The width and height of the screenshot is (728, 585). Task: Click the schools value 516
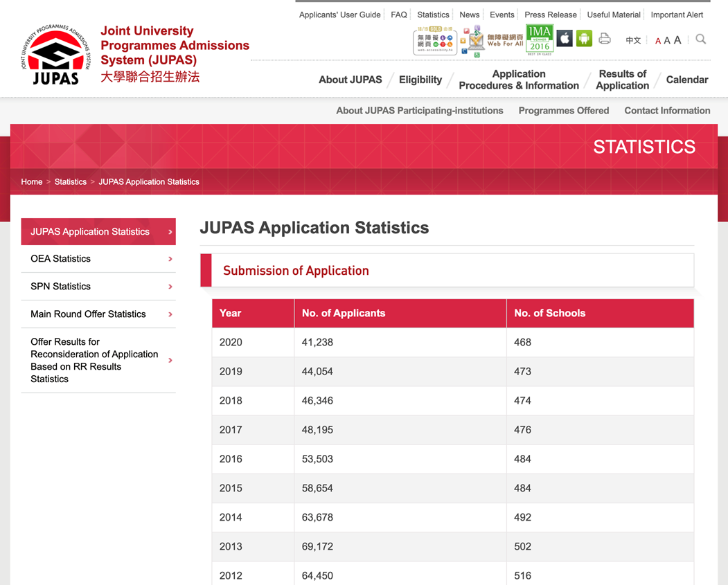522,576
